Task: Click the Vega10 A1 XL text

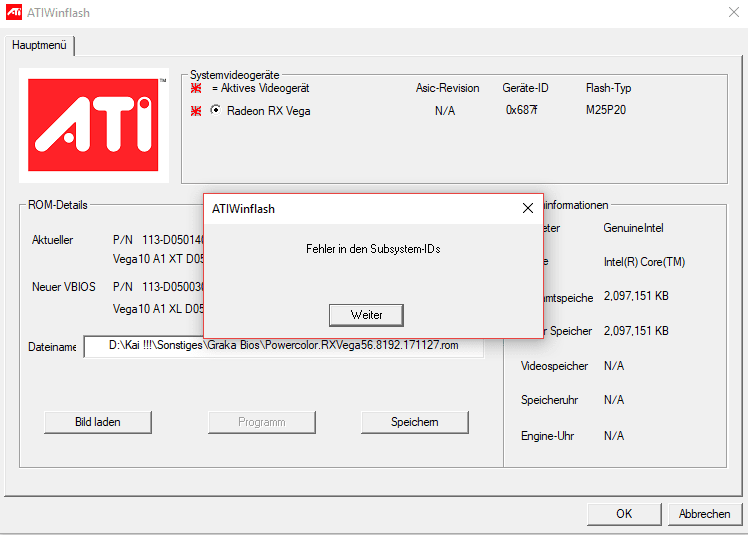Action: [158, 309]
